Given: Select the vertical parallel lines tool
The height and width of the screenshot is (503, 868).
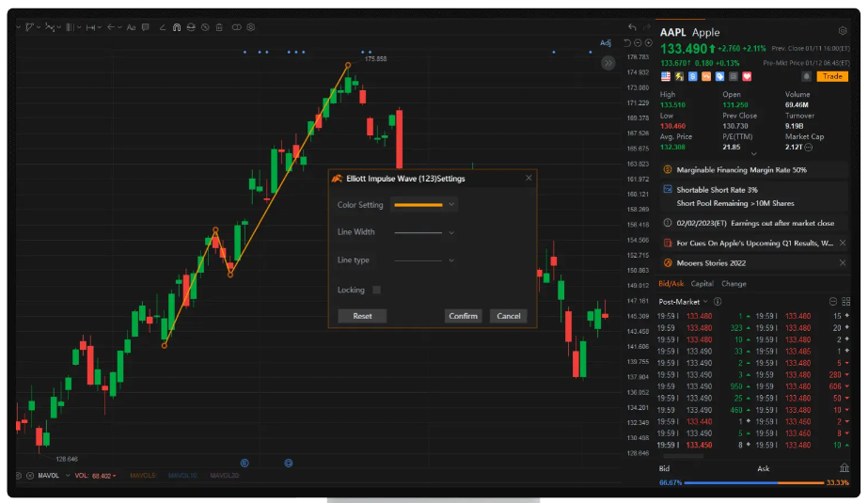Looking at the screenshot, I should [x=70, y=27].
